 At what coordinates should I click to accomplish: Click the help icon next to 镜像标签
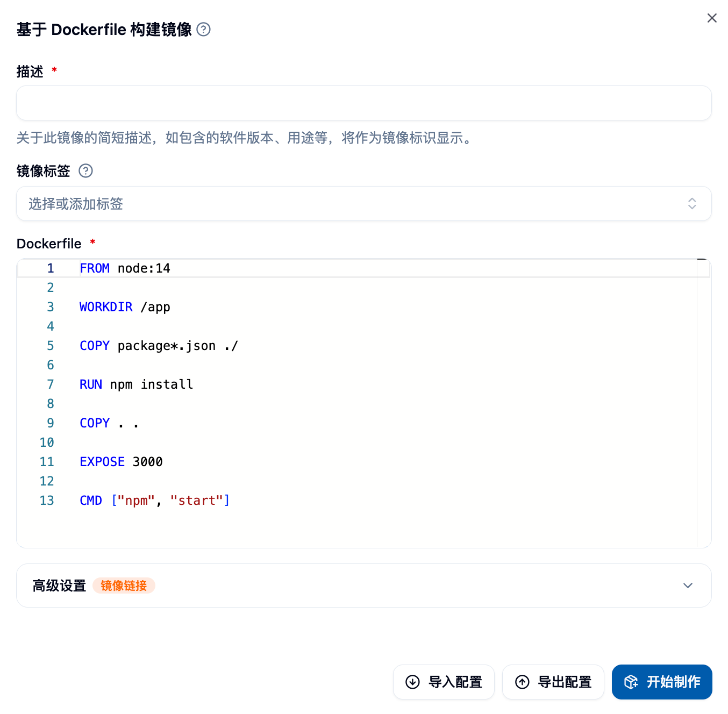[85, 171]
